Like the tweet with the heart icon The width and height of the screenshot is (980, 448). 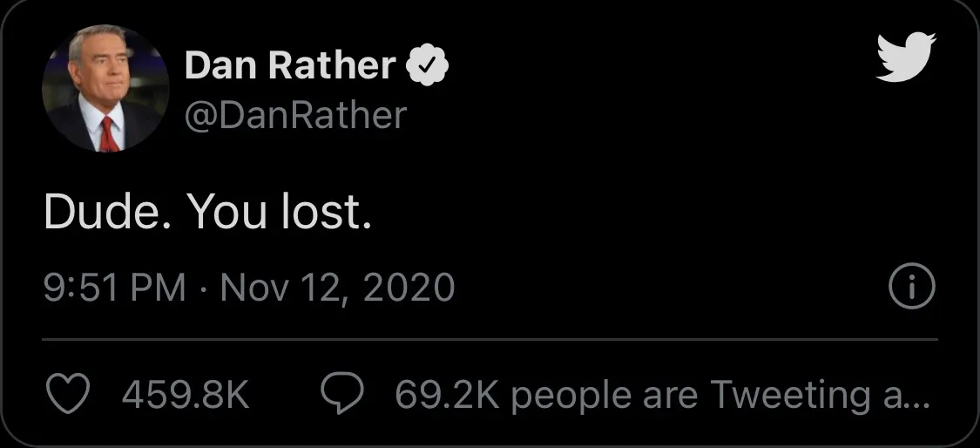click(68, 394)
